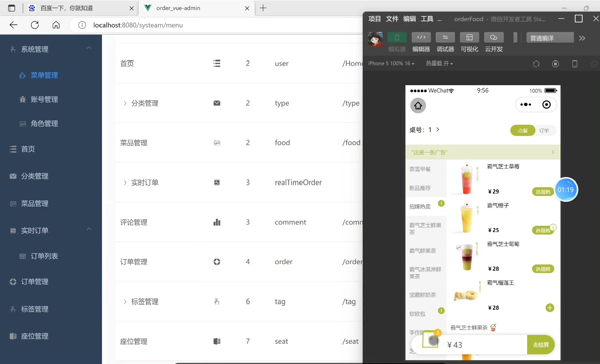Click the mini program home icon
Image resolution: width=600 pixels, height=364 pixels.
(418, 105)
